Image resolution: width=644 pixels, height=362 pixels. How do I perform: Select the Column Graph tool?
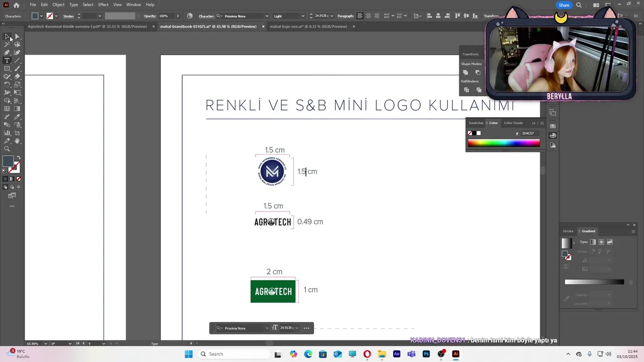[x=7, y=133]
